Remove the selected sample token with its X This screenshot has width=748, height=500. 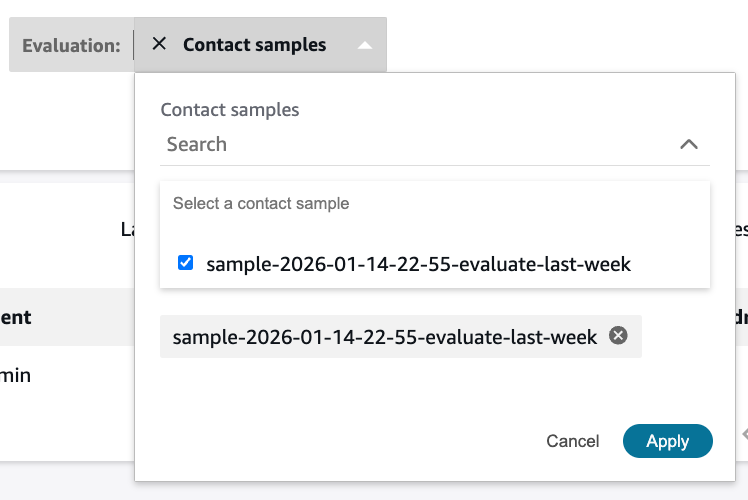click(618, 336)
